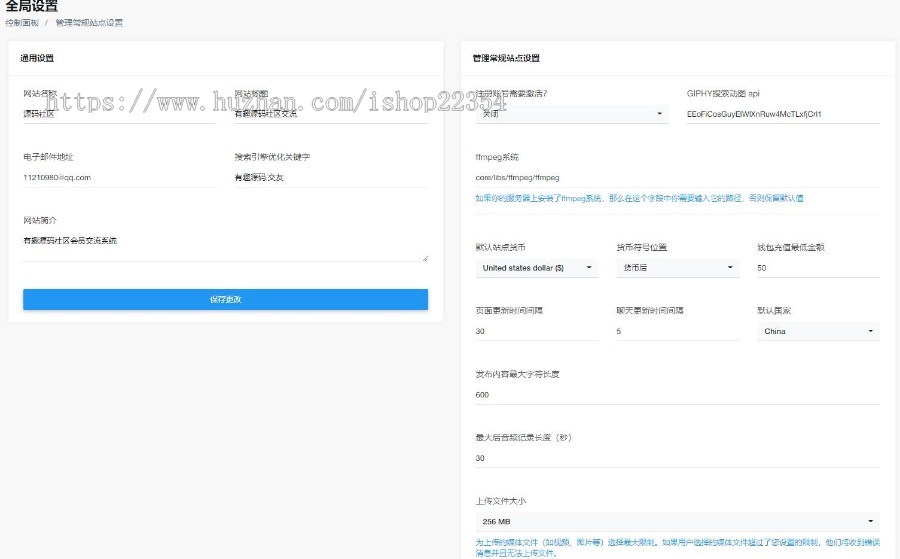Open the 货币符号位置 dropdown
The image size is (900, 559).
(677, 267)
